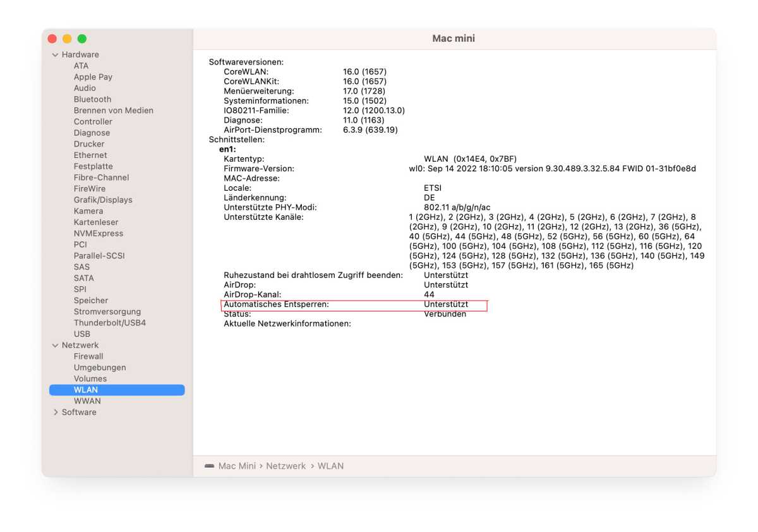
Task: Click the CoreWLAN version 16.0 (1657)
Action: pyautogui.click(x=364, y=72)
